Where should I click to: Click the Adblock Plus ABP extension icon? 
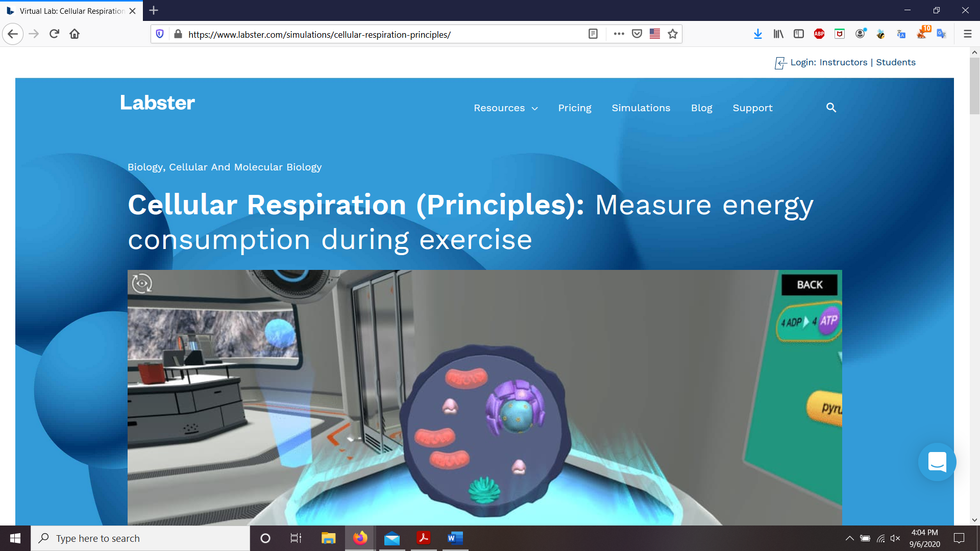click(819, 34)
